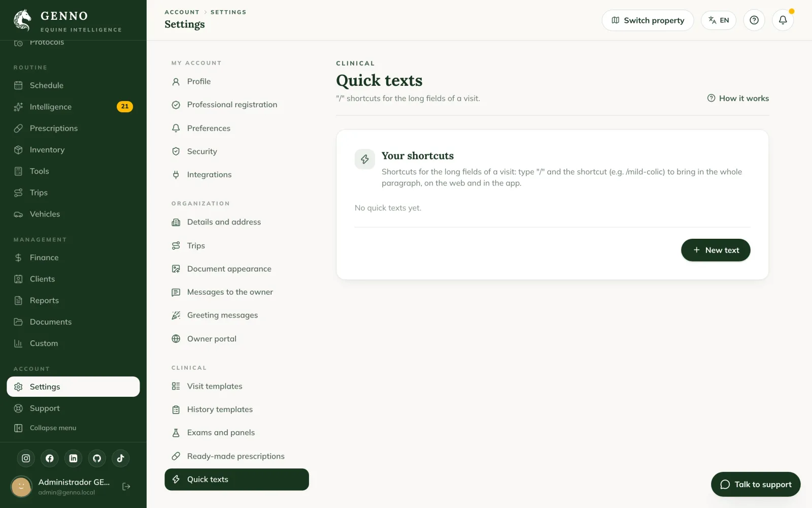The width and height of the screenshot is (812, 508).
Task: Open Custom in sidebar
Action: coord(73,343)
